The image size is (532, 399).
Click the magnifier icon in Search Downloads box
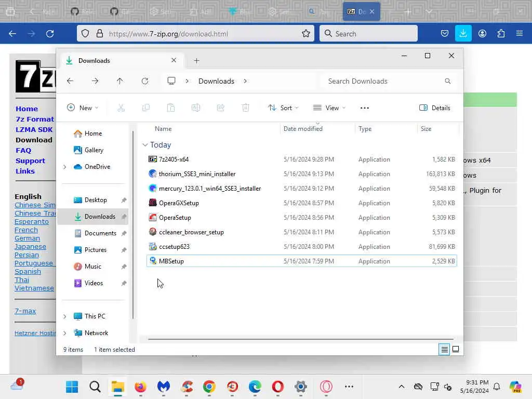point(447,81)
